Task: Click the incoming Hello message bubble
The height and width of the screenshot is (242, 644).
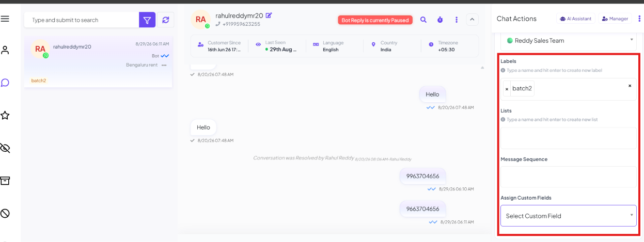Action: [x=203, y=127]
